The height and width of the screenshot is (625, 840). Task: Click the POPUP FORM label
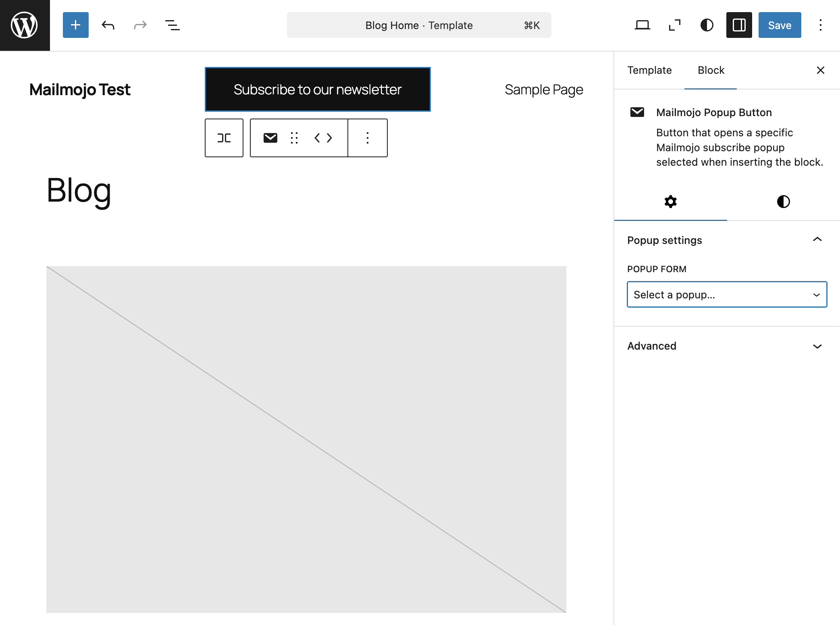click(657, 269)
